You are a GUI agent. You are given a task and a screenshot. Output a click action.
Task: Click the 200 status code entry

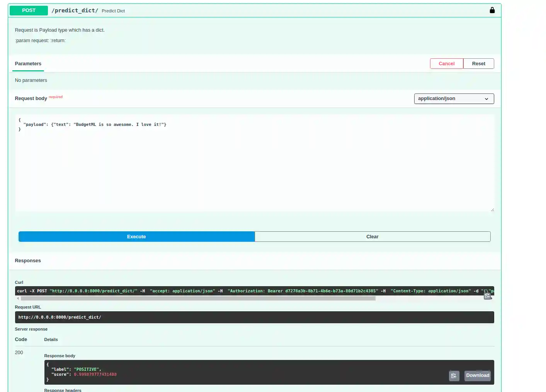point(19,353)
